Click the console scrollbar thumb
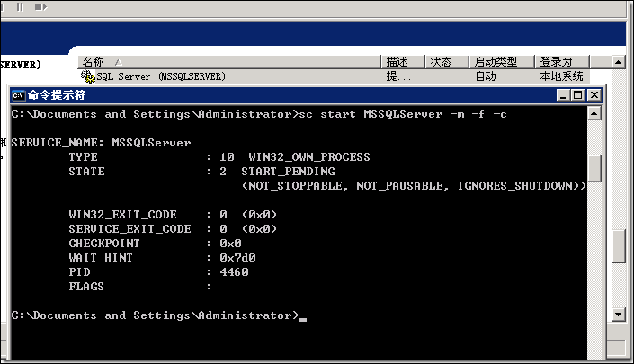The width and height of the screenshot is (634, 364). click(594, 168)
